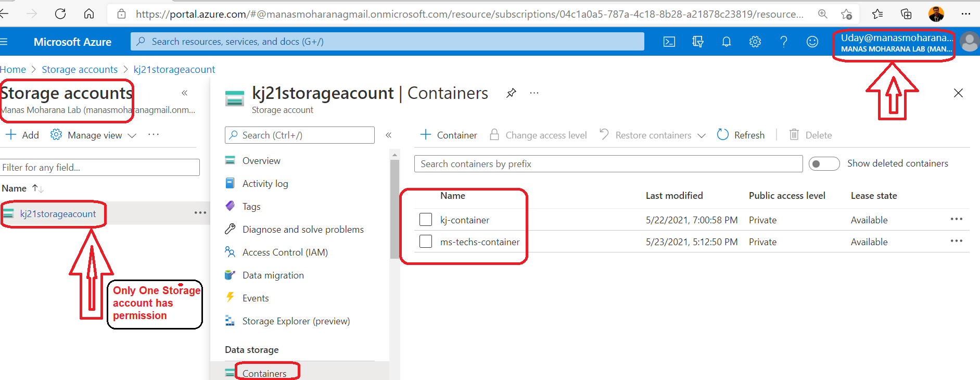Click Delete in containers toolbar

click(x=810, y=135)
